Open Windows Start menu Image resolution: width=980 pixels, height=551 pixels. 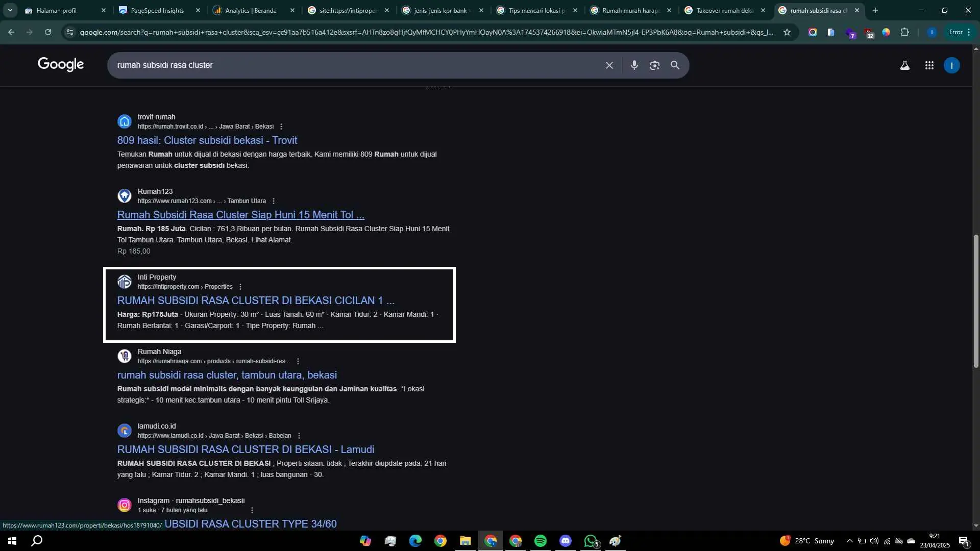[x=12, y=541]
